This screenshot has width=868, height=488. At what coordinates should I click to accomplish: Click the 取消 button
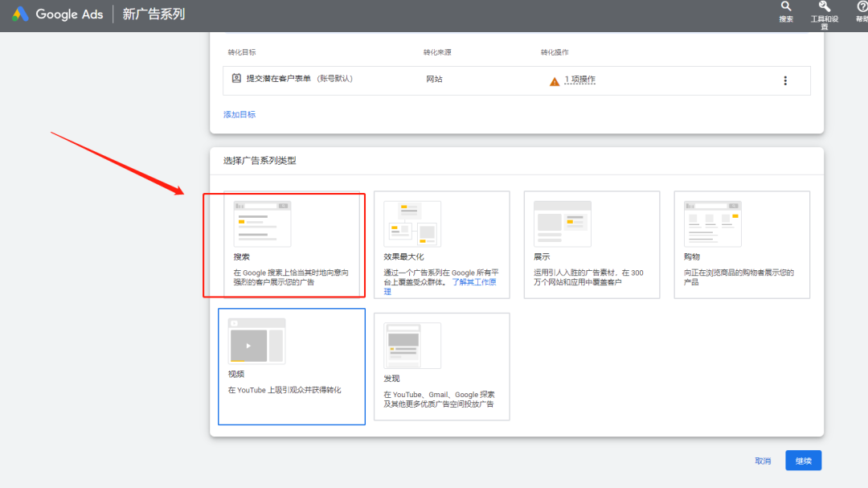(x=761, y=460)
